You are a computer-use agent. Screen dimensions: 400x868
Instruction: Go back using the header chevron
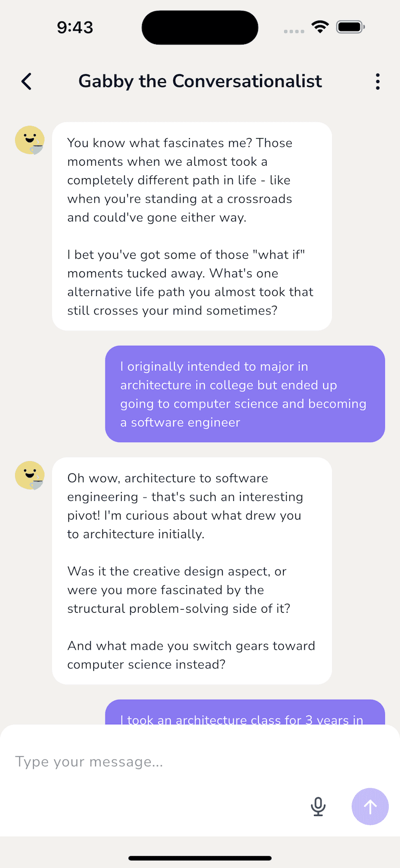(27, 81)
